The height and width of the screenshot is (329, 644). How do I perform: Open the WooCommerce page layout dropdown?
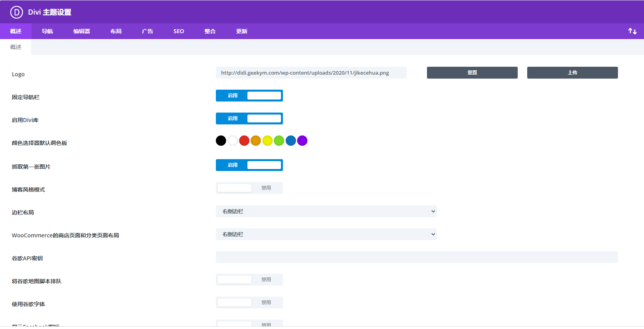coord(326,234)
